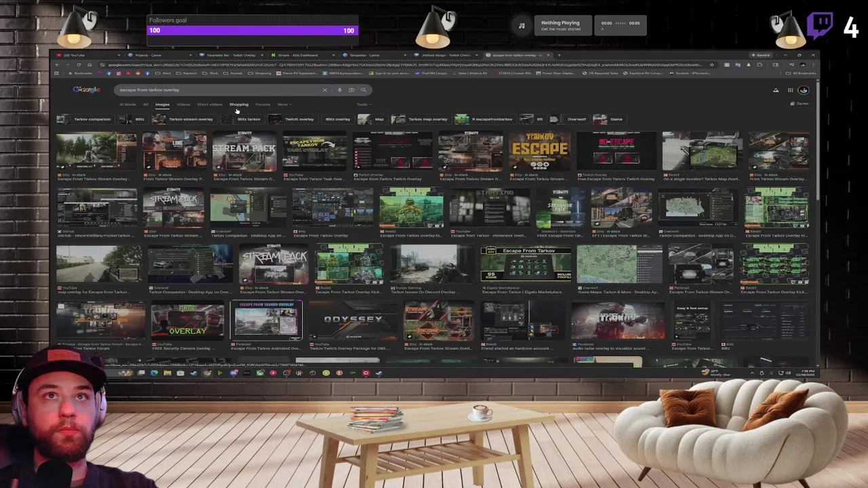Open the Instagram bookmark icon
868x488 pixels.
tap(119, 73)
